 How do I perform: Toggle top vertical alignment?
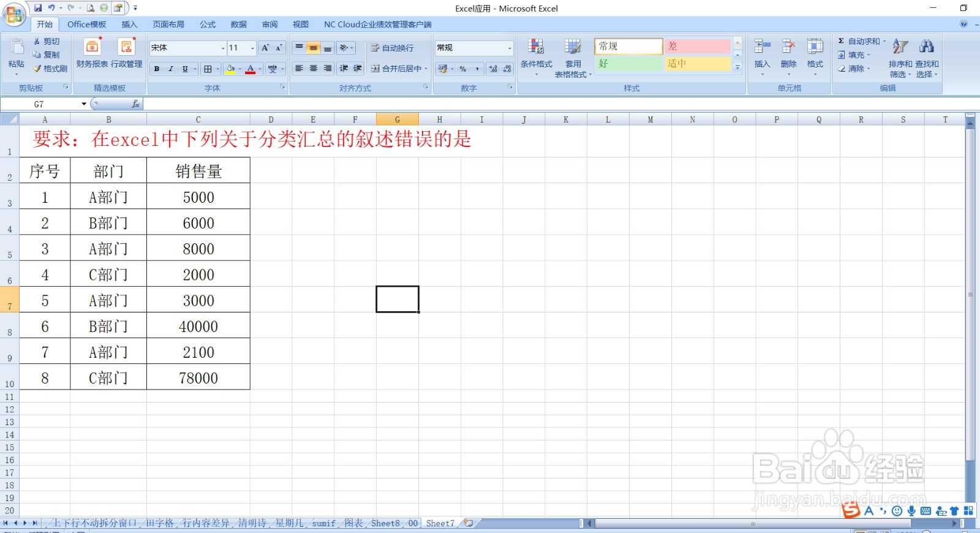[299, 48]
